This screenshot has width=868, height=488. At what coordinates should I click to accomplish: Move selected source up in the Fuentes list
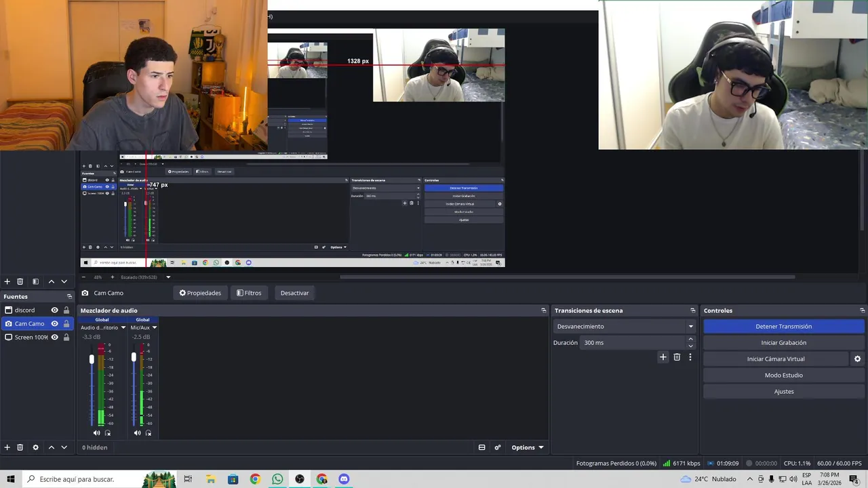pyautogui.click(x=51, y=447)
